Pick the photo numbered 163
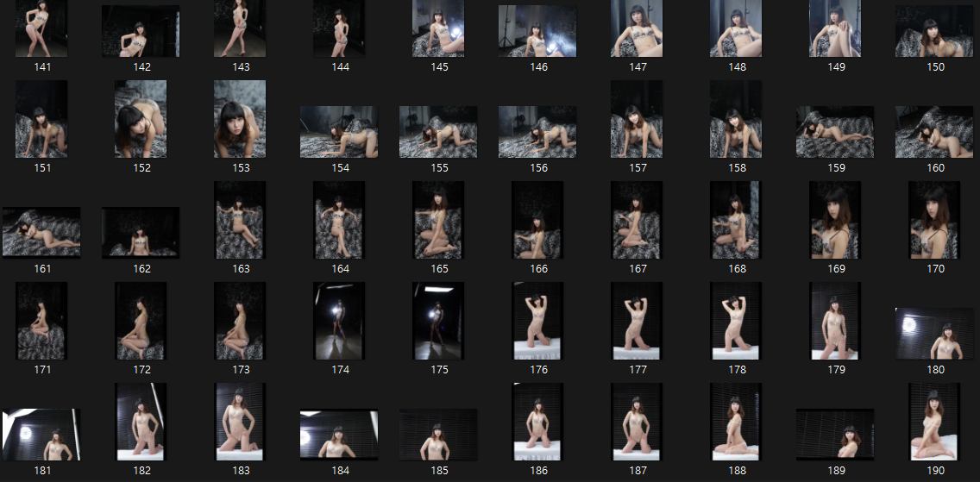Screen dimensions: 980x482 point(240,220)
